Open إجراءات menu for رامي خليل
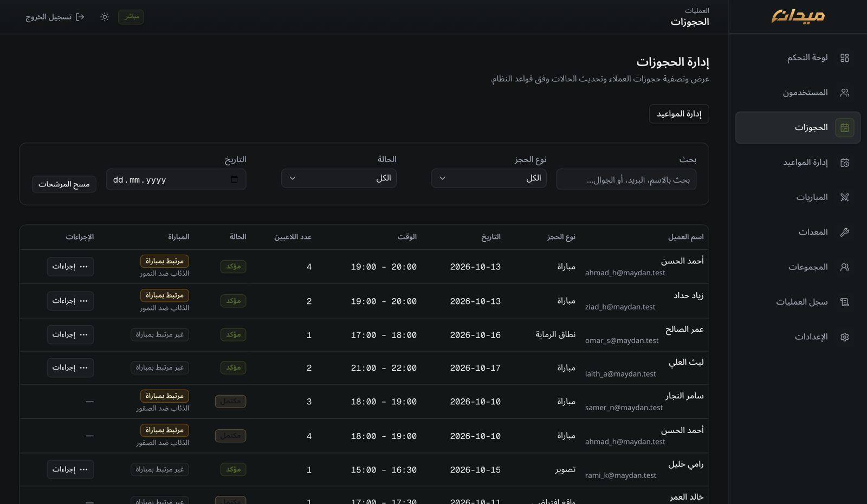Screen dimensions: 867x504 [70, 469]
